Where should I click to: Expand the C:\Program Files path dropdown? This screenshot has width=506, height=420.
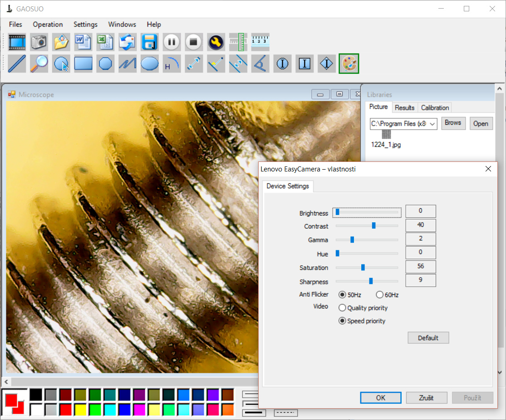432,124
